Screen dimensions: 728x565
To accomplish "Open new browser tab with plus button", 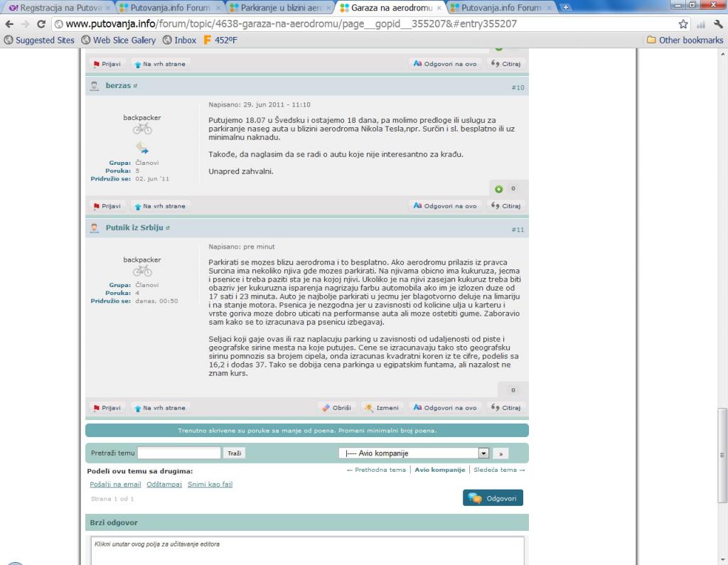I will click(566, 8).
